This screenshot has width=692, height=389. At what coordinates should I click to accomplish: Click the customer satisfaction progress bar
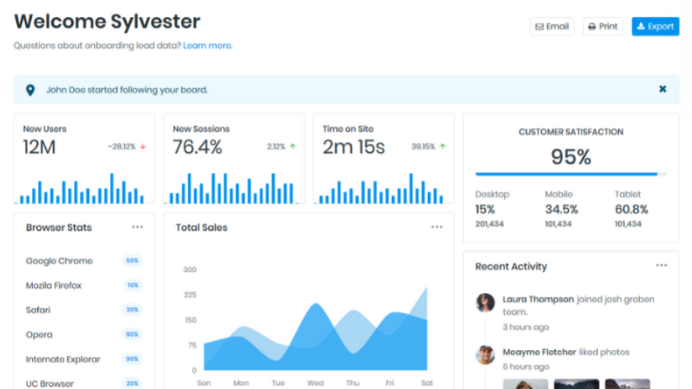(571, 174)
